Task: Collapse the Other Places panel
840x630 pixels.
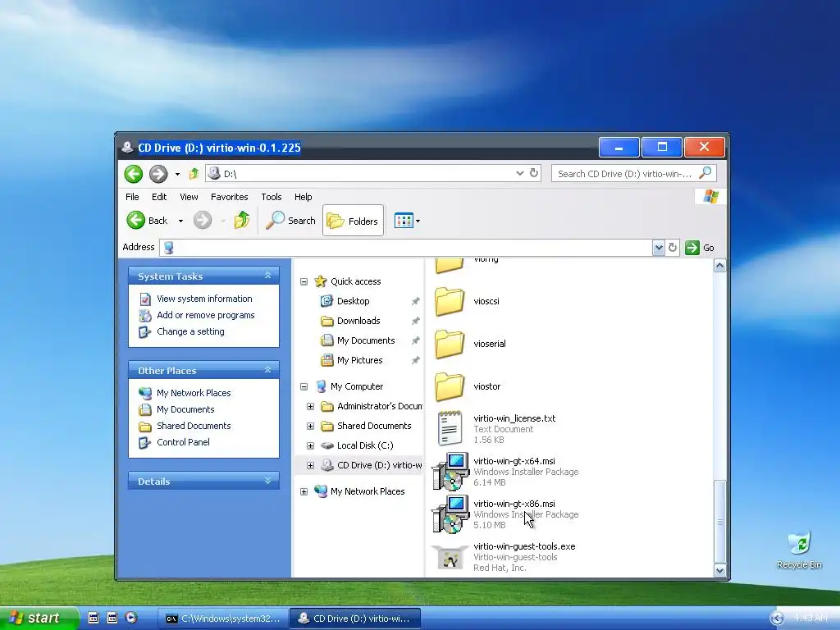Action: click(268, 370)
